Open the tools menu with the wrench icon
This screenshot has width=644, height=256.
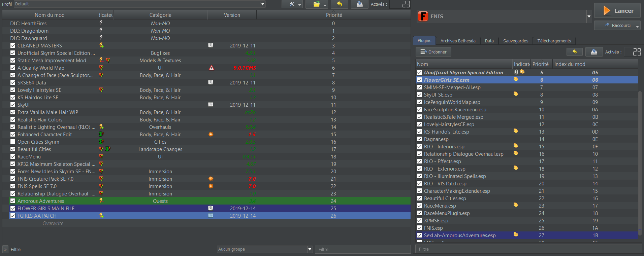click(292, 4)
